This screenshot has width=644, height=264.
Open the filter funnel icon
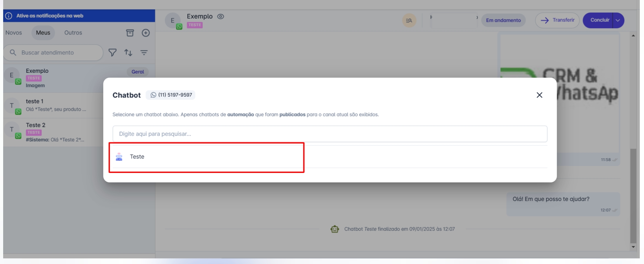tap(112, 52)
